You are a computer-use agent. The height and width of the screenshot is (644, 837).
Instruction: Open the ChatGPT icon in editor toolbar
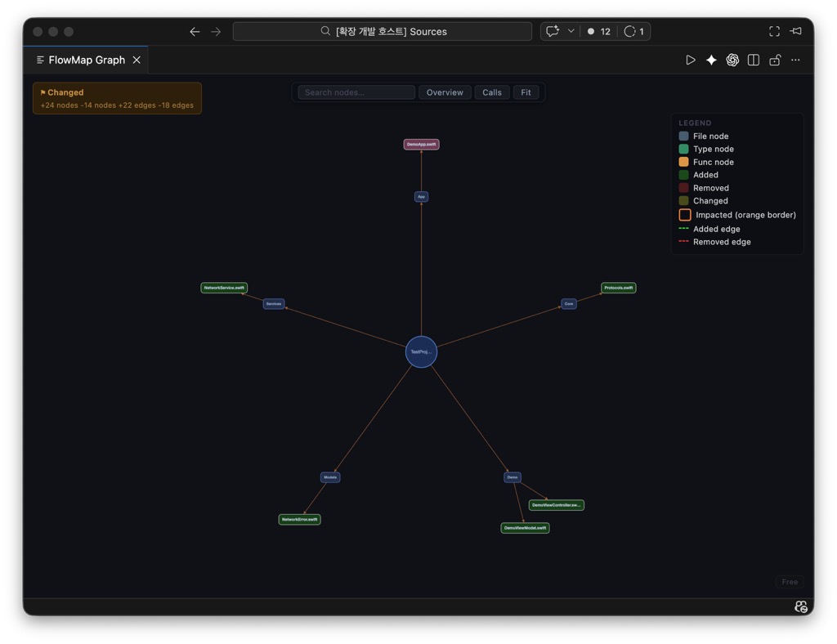pos(732,60)
